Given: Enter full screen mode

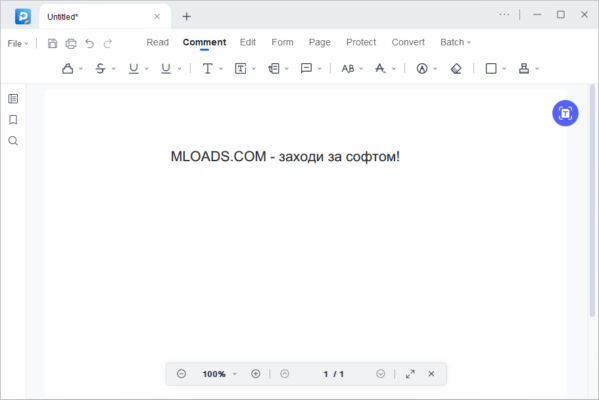Looking at the screenshot, I should (x=410, y=374).
